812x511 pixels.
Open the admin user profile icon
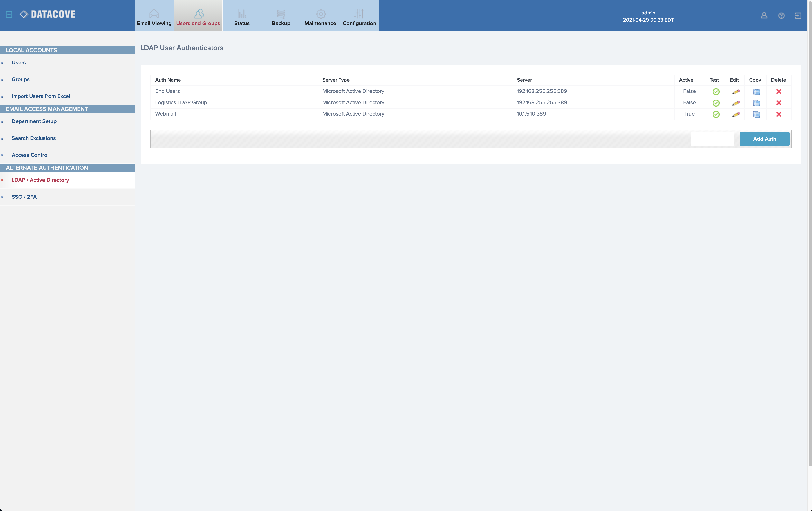764,15
